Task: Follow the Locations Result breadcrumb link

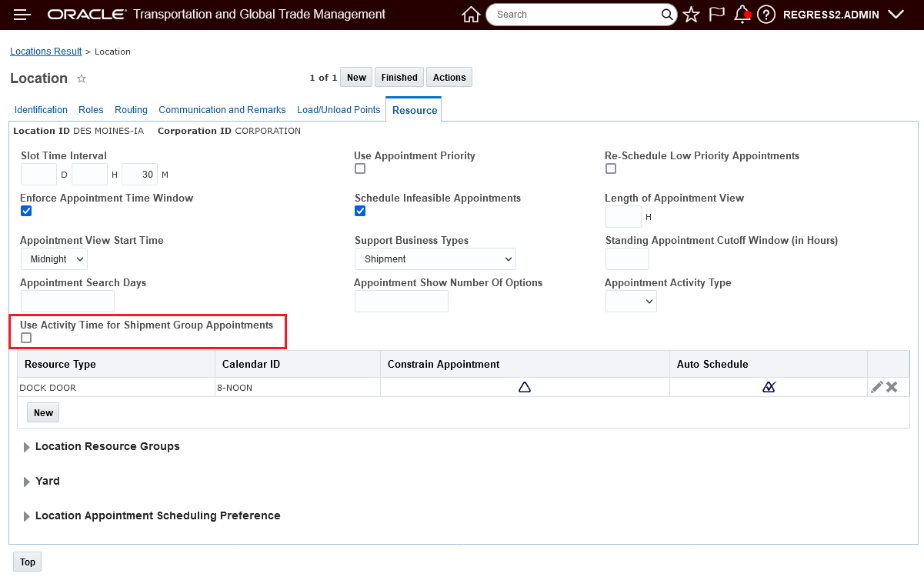Action: tap(45, 52)
